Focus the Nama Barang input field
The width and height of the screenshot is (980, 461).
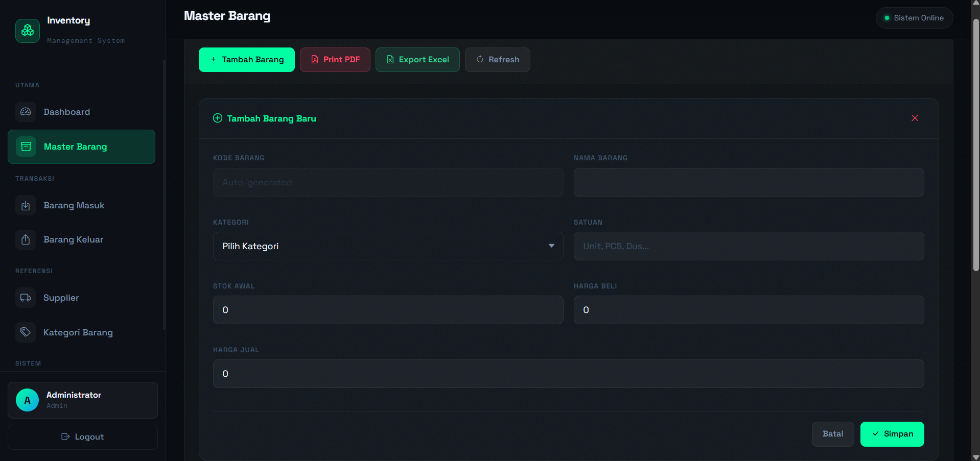pos(749,182)
